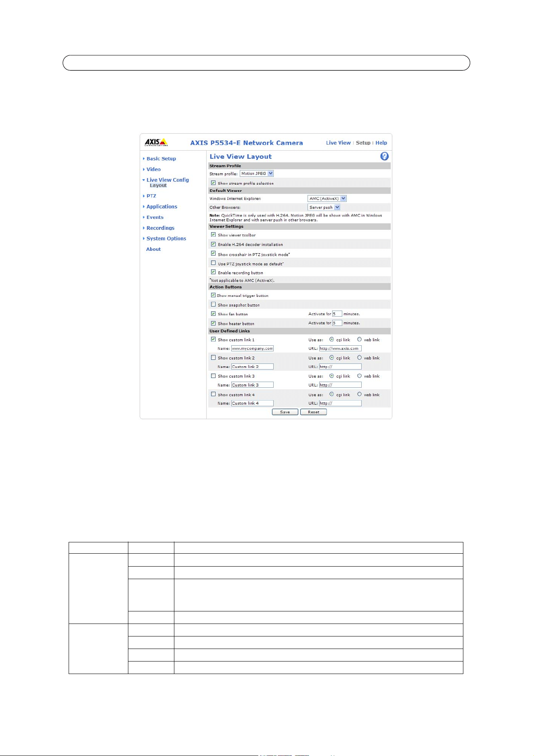Open the Layout submenu item

click(x=158, y=186)
